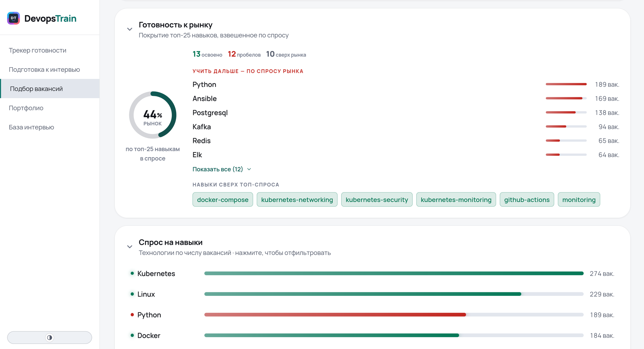Filter by Python in Спрос на навыки

[x=372, y=315]
